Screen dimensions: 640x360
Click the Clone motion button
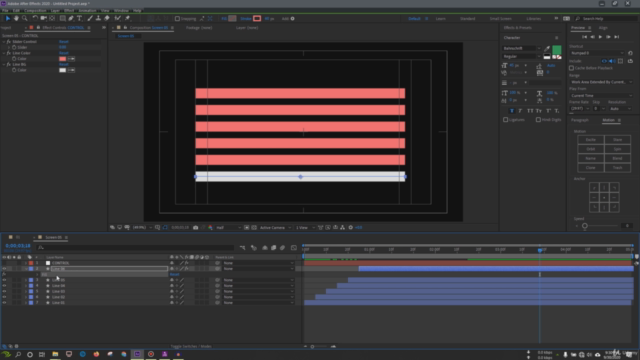click(x=591, y=168)
